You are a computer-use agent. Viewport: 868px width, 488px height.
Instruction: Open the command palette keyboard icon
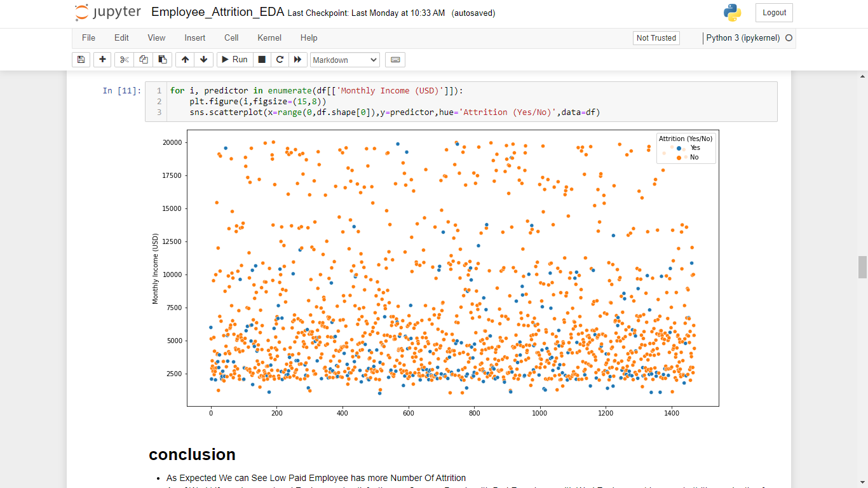tap(395, 59)
